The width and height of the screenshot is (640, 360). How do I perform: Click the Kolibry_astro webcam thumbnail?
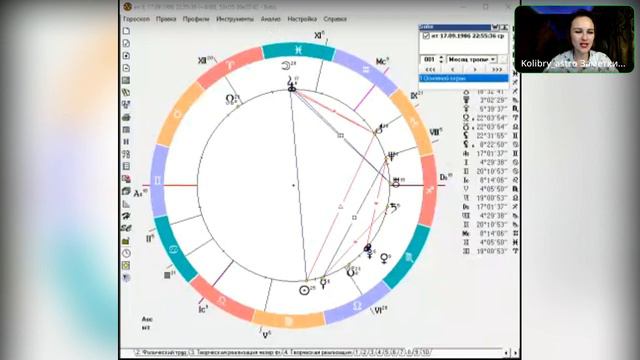(574, 39)
